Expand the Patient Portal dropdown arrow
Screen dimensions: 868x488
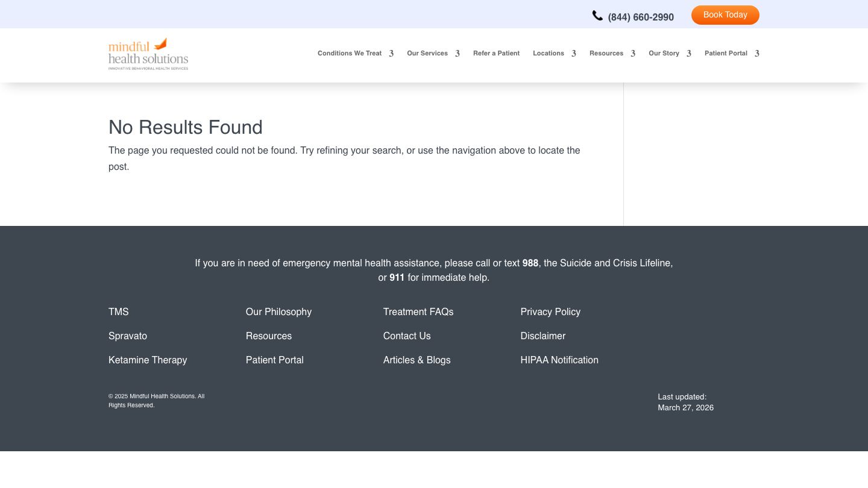757,54
